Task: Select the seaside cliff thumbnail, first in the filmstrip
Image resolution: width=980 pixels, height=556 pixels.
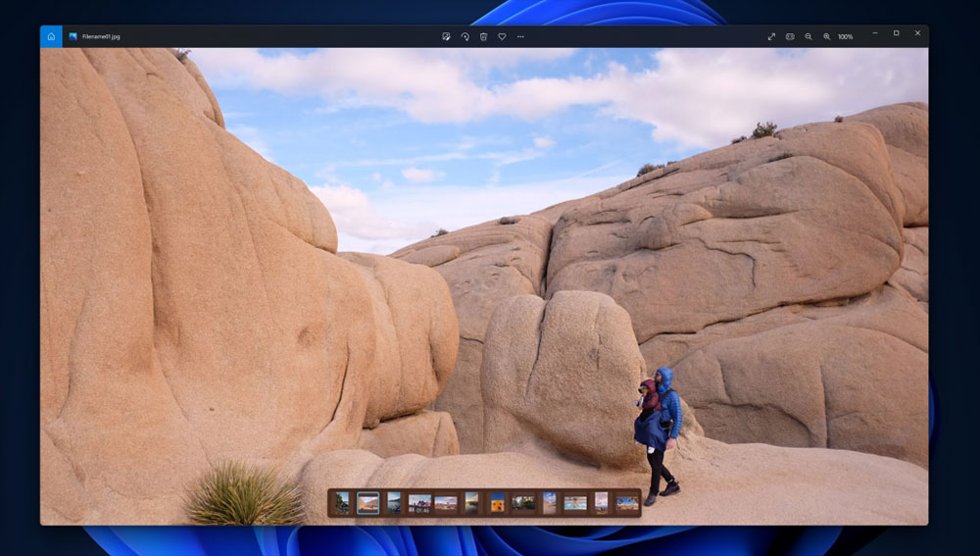Action: (x=342, y=503)
